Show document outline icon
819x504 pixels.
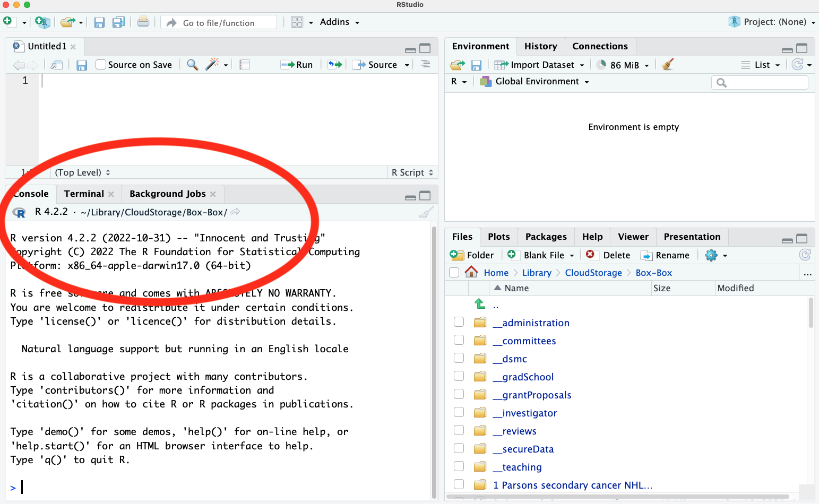click(x=426, y=64)
